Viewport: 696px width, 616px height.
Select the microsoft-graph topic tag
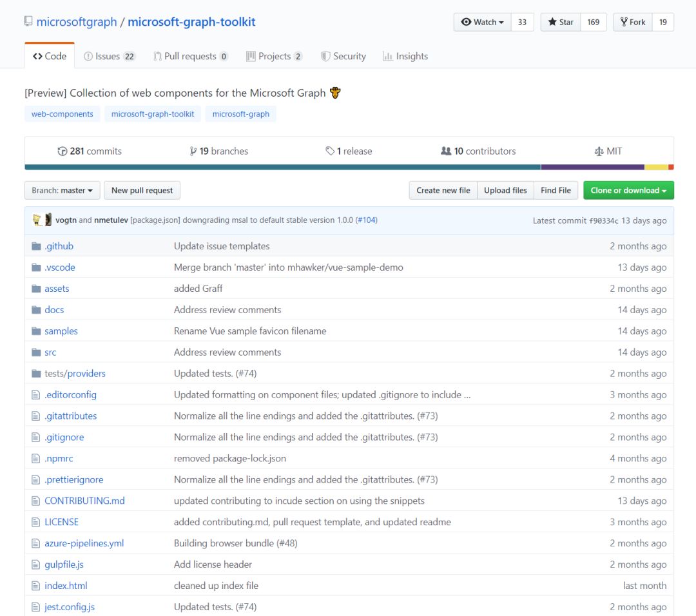(x=241, y=114)
